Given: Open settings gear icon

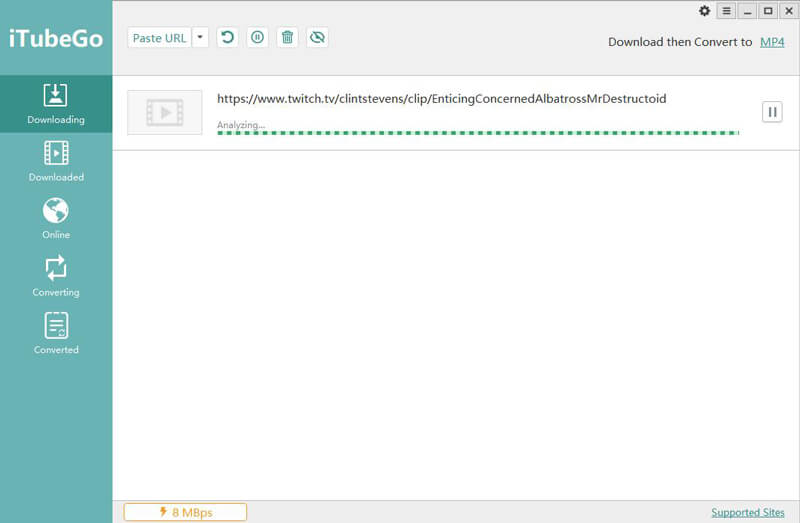Looking at the screenshot, I should click(705, 11).
